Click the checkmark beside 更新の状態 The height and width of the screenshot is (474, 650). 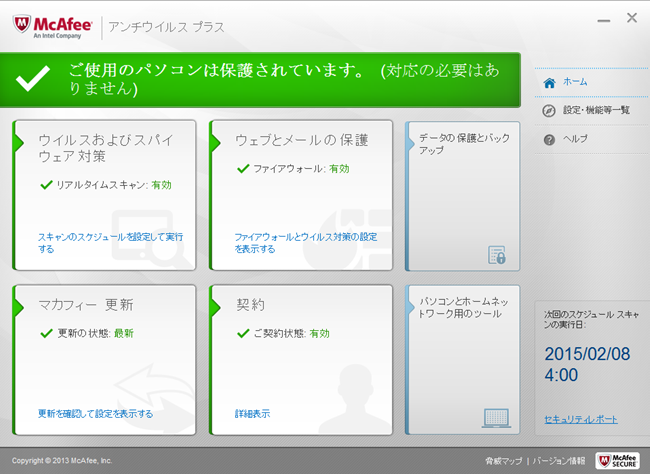(46, 333)
